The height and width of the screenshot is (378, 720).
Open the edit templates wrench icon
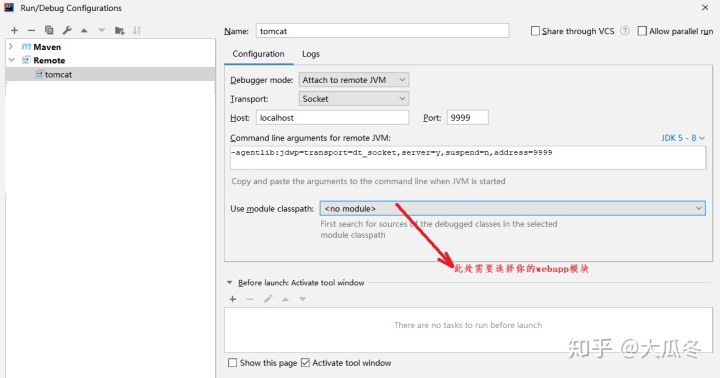67,30
